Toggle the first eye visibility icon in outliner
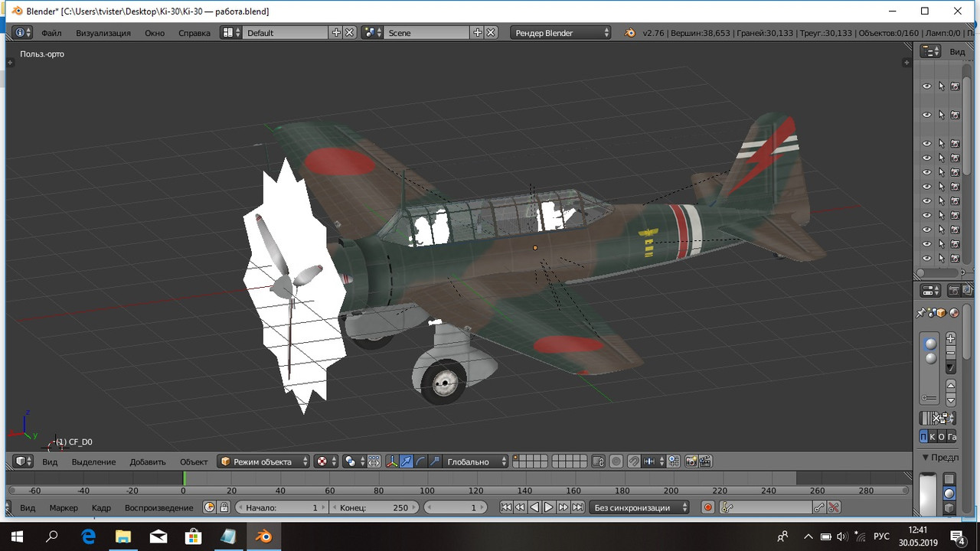Screen dimensions: 980x551 tap(926, 86)
